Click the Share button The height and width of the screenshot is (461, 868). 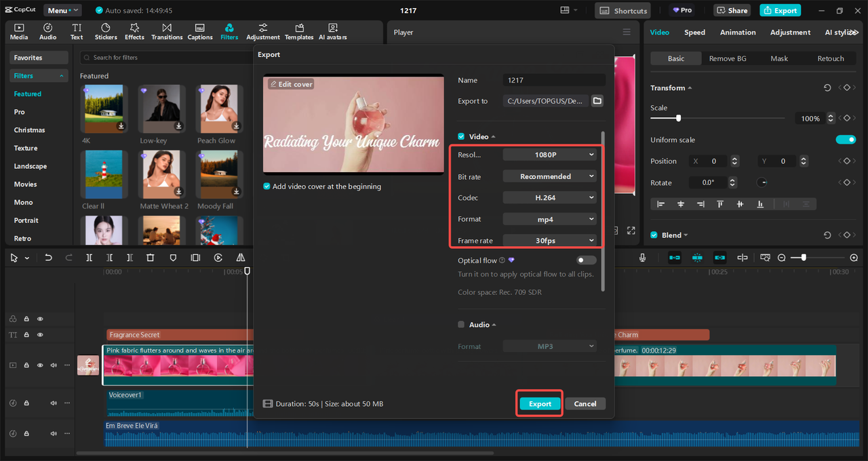click(x=731, y=10)
